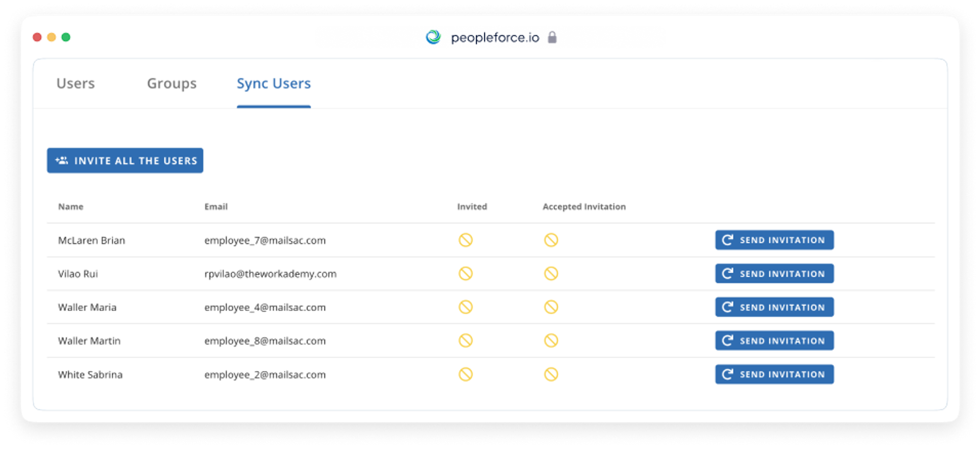
Task: Click Invited status icon for Vilao Rui
Action: pyautogui.click(x=465, y=273)
